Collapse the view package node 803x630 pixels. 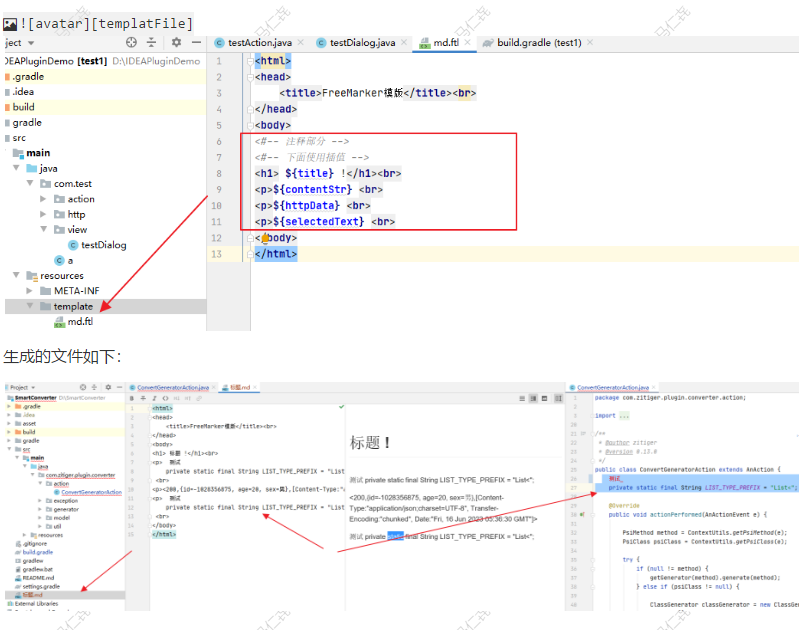pyautogui.click(x=44, y=229)
